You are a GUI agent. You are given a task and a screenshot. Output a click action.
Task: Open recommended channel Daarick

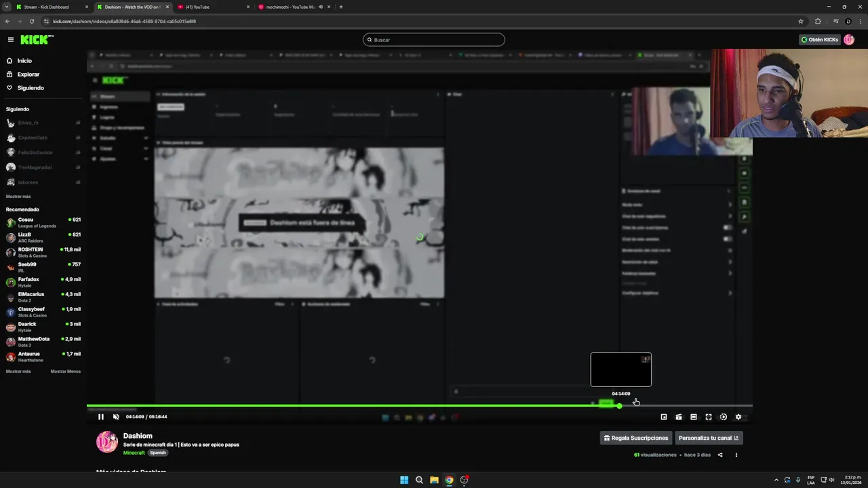pyautogui.click(x=43, y=327)
